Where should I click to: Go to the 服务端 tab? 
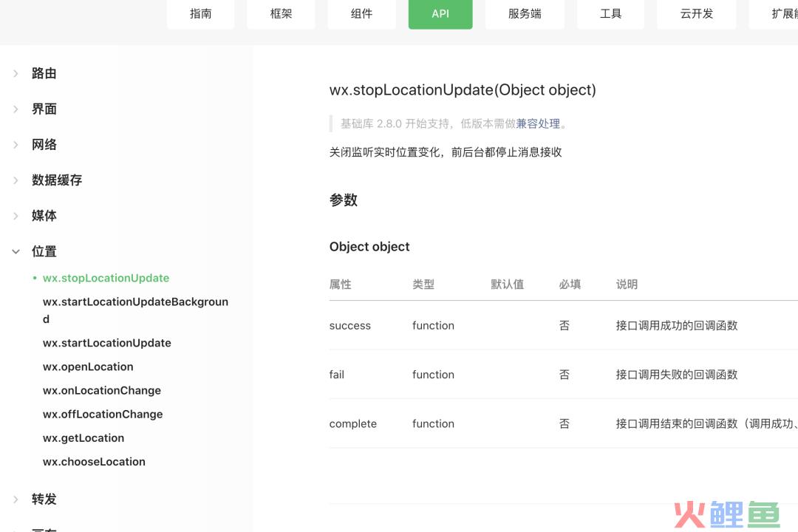[x=525, y=14]
